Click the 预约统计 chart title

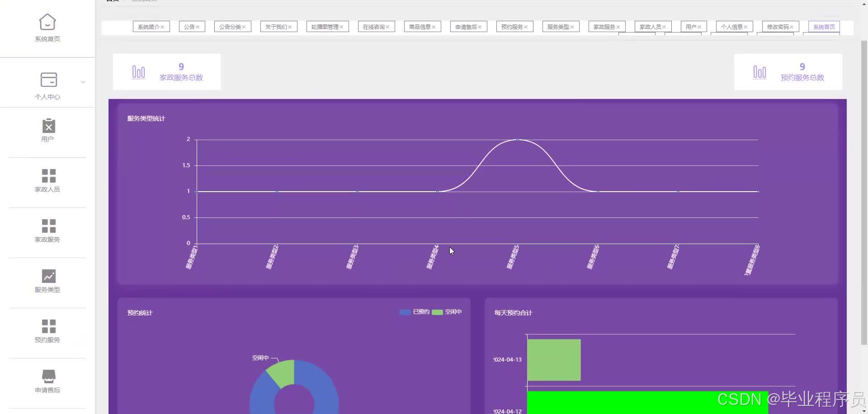[140, 313]
